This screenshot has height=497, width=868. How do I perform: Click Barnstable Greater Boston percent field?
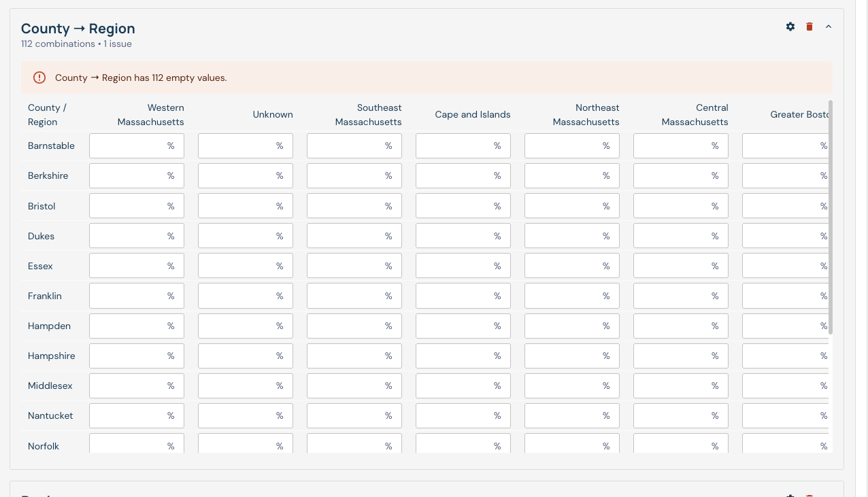(786, 145)
